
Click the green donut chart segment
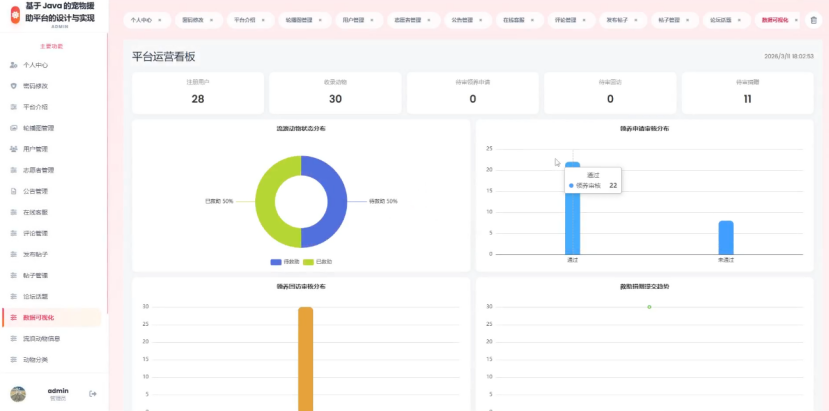[266, 202]
